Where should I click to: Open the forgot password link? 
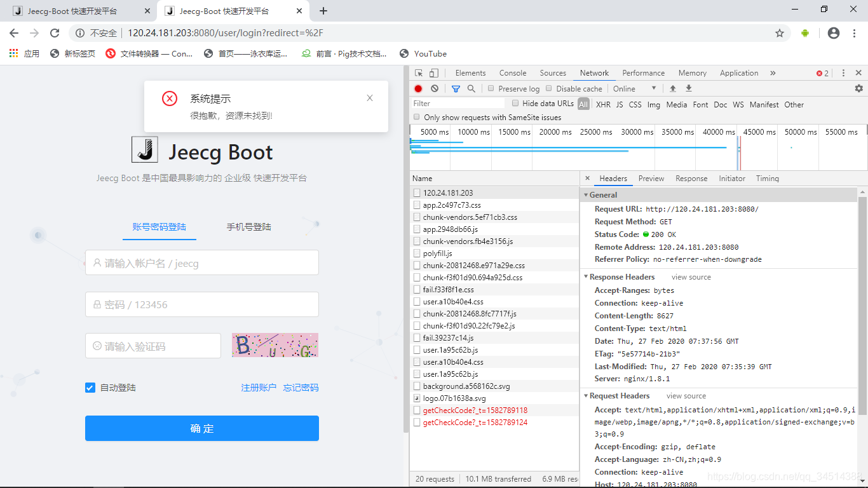click(301, 388)
